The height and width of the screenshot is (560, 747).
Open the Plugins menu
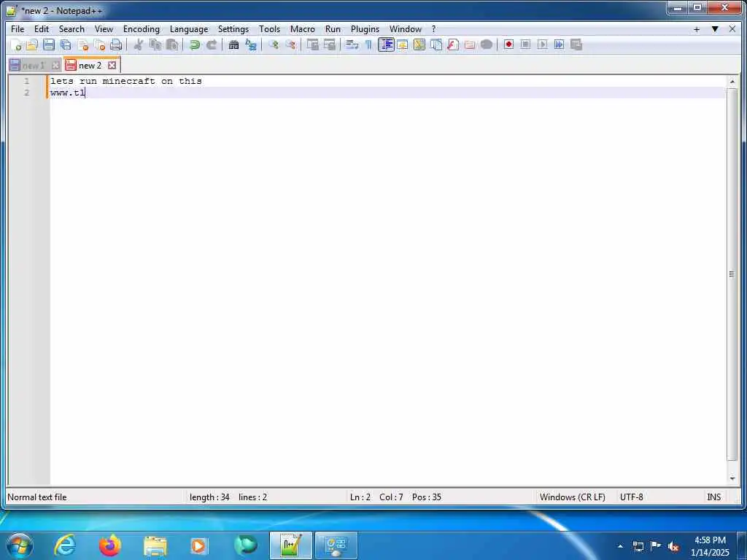[365, 29]
